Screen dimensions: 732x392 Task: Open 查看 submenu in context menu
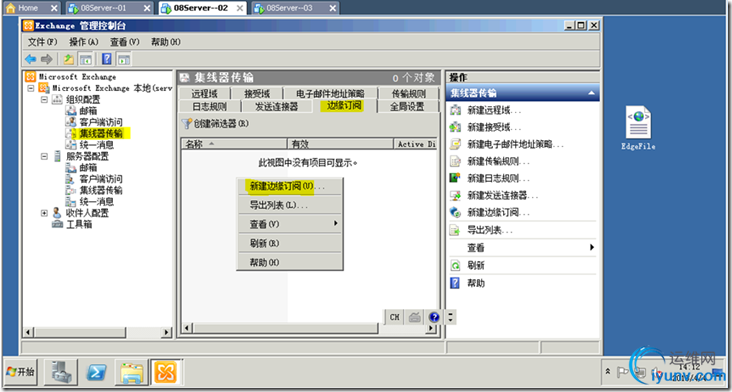click(290, 224)
